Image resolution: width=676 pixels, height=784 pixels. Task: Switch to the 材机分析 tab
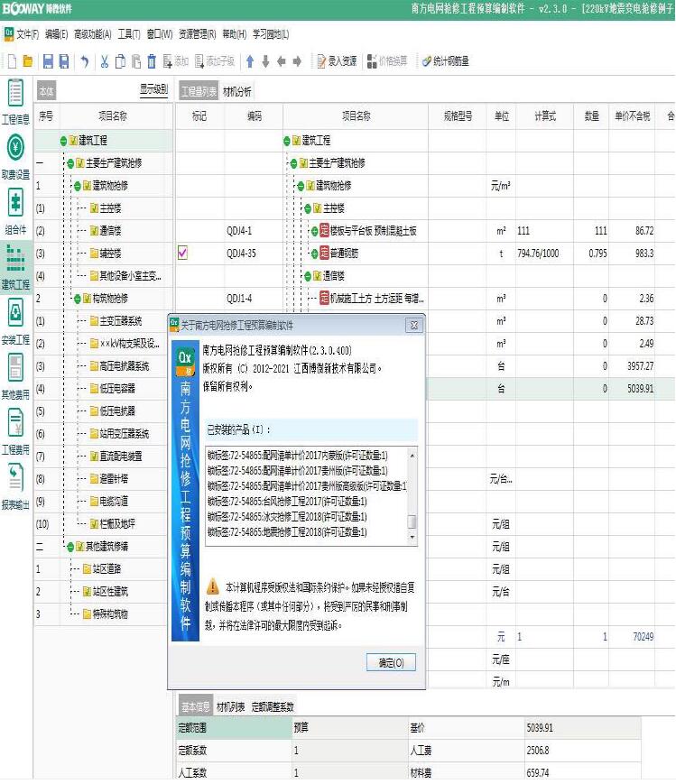(x=237, y=91)
